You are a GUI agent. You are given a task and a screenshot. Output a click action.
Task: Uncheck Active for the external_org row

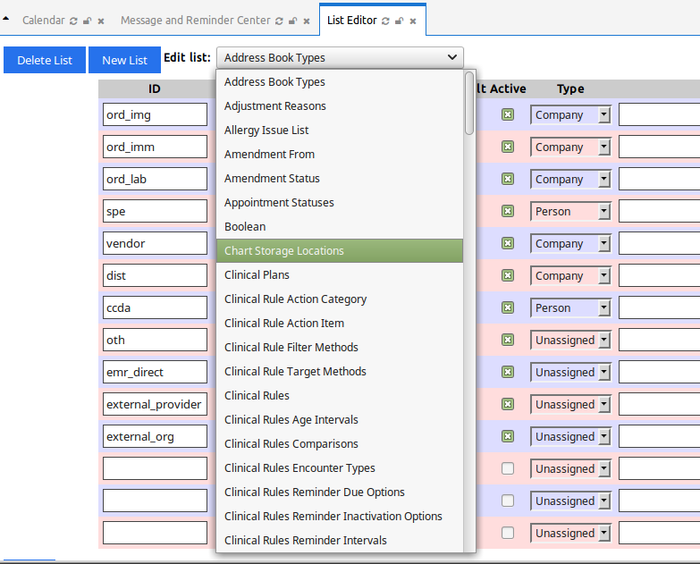pyautogui.click(x=508, y=436)
